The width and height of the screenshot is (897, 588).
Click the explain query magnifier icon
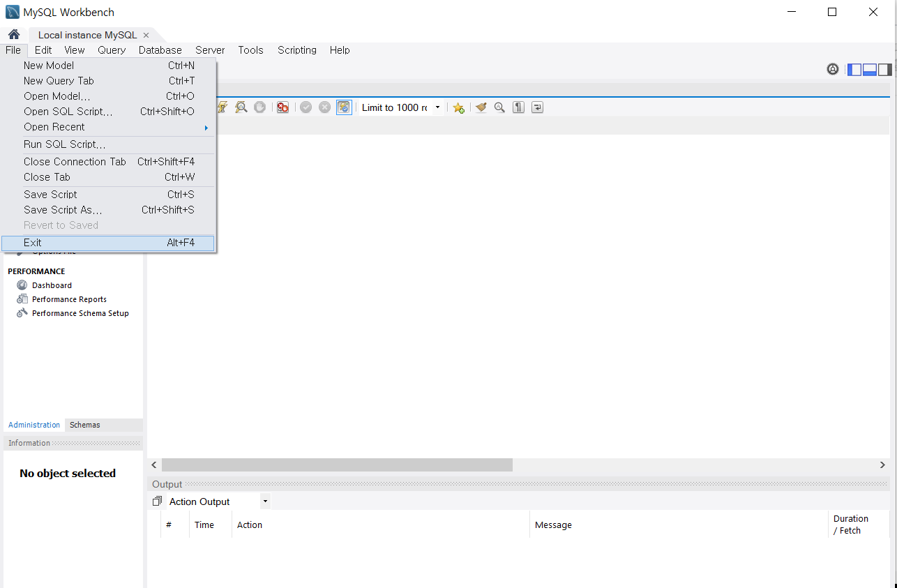(x=241, y=107)
